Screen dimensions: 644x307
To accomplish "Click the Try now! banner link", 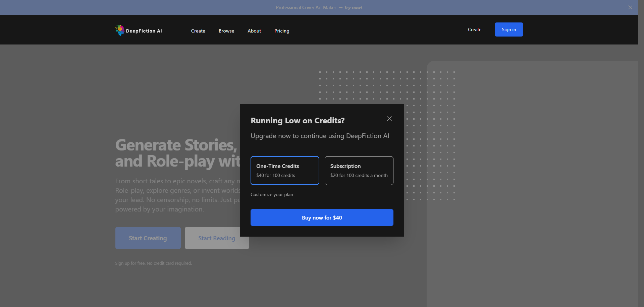I will pos(353,7).
